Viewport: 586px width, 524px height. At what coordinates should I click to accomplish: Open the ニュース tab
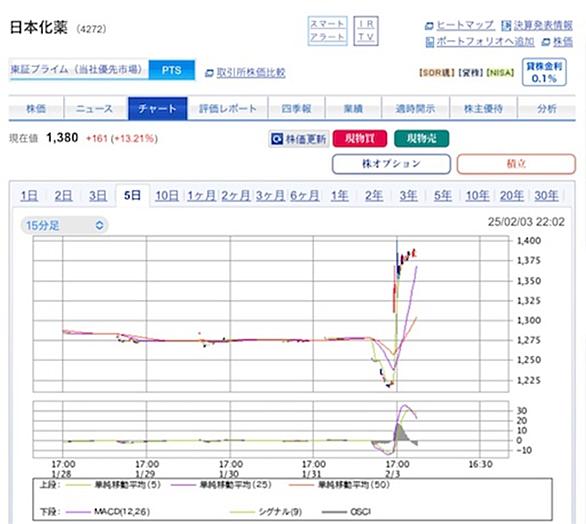tap(95, 109)
